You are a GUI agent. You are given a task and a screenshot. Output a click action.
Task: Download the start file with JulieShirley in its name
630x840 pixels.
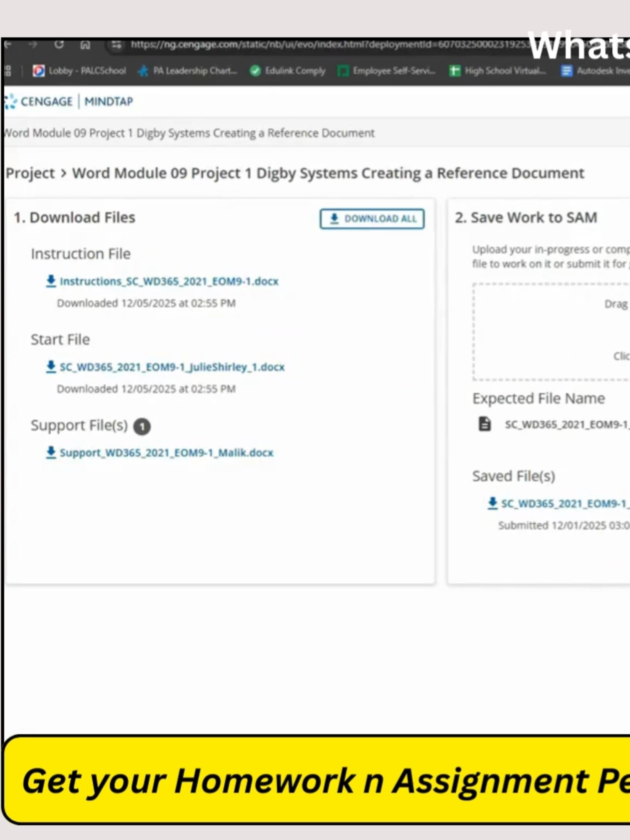pyautogui.click(x=165, y=367)
